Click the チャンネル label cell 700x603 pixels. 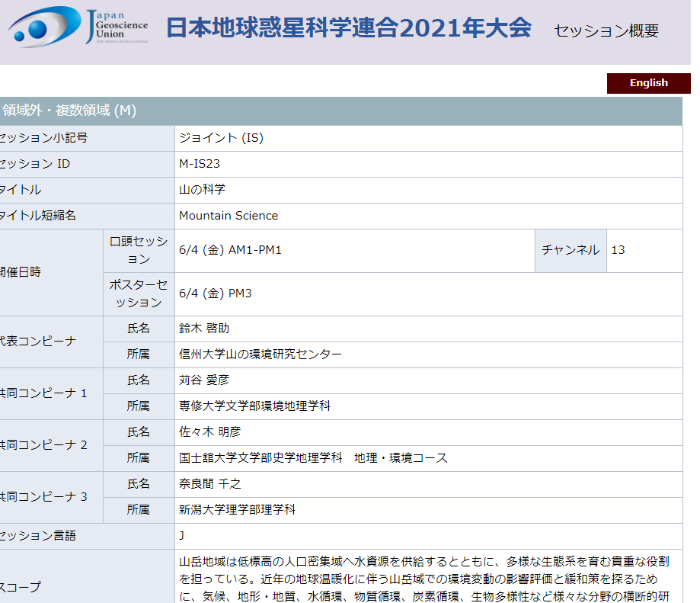(x=571, y=251)
